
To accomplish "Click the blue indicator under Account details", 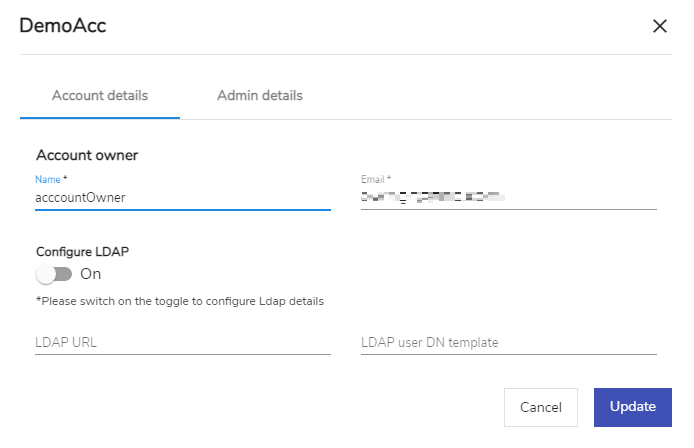I will point(100,118).
